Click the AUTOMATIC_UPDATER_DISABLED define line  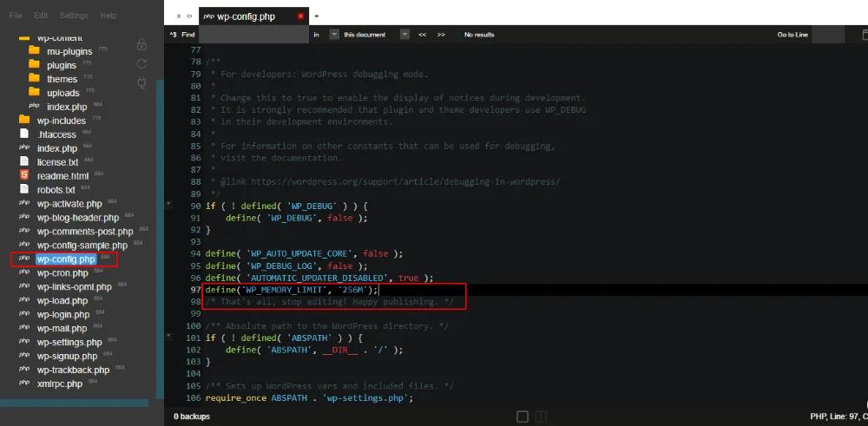[x=319, y=277]
